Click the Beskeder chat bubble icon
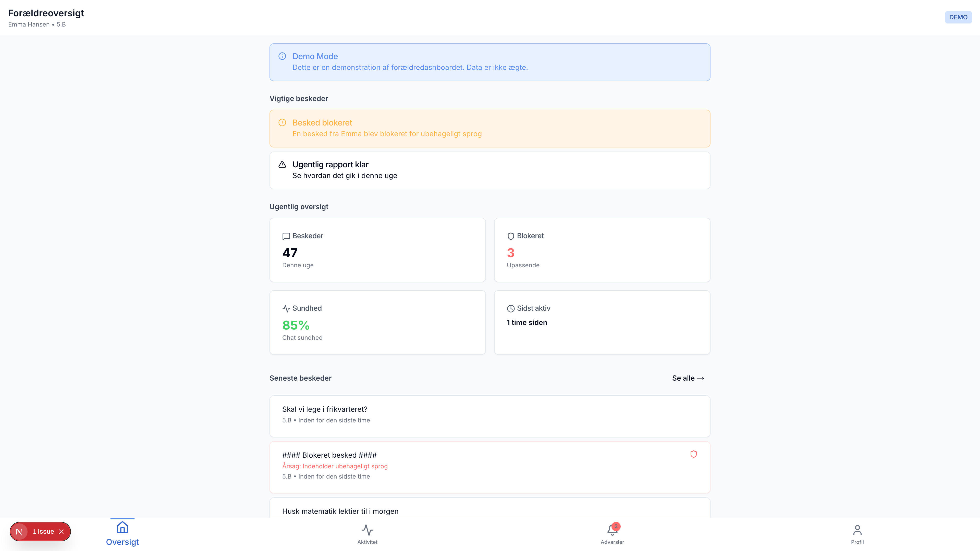 pyautogui.click(x=286, y=236)
